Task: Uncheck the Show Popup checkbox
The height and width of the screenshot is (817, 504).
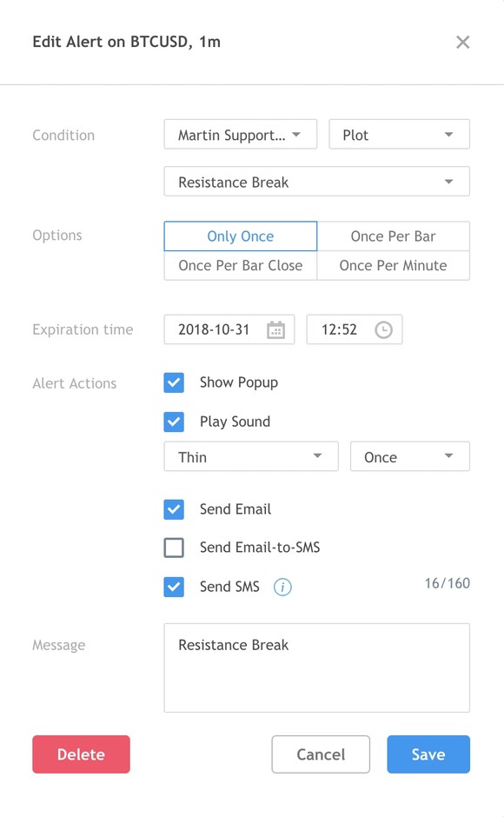Action: (174, 382)
